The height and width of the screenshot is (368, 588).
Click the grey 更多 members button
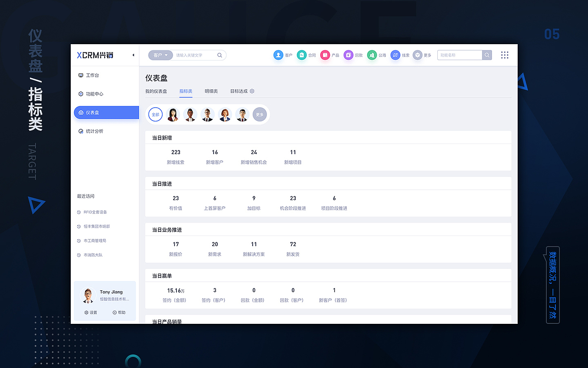point(260,115)
